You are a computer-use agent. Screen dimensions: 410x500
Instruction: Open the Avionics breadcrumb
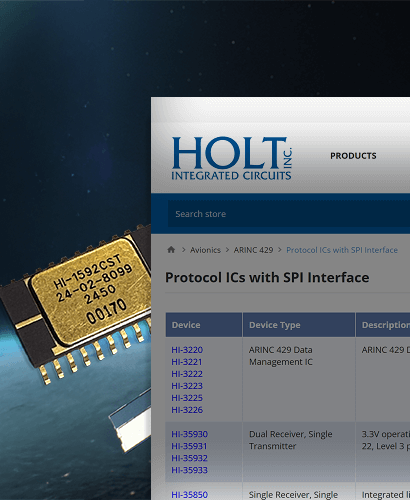pyautogui.click(x=205, y=250)
